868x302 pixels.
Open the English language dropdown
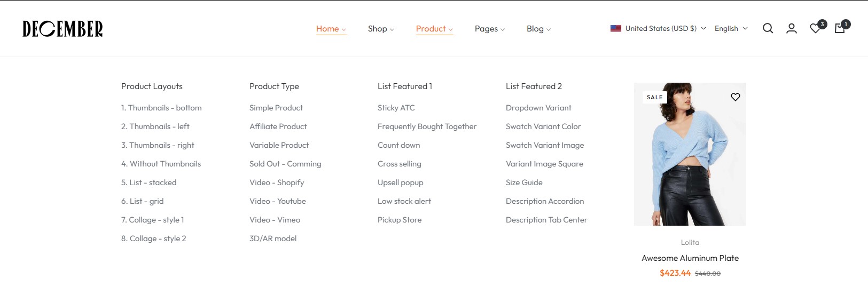(x=731, y=29)
